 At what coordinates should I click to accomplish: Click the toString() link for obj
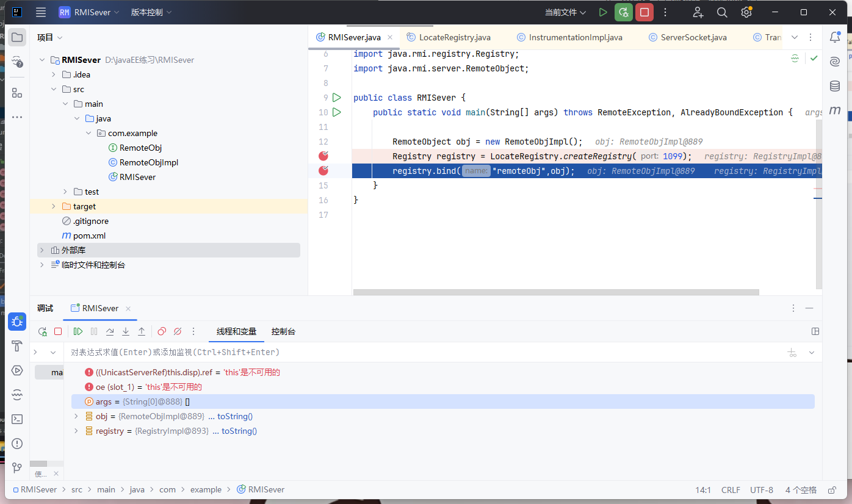(x=234, y=416)
